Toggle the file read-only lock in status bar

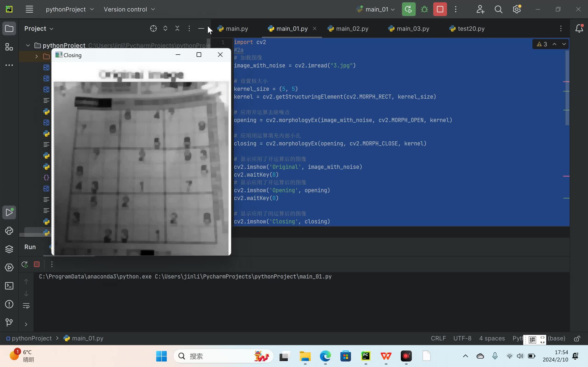tap(577, 338)
